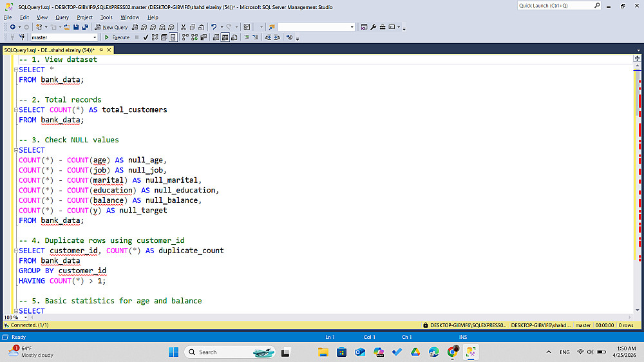
Task: Toggle Include Client Statistics
Action: click(204, 37)
